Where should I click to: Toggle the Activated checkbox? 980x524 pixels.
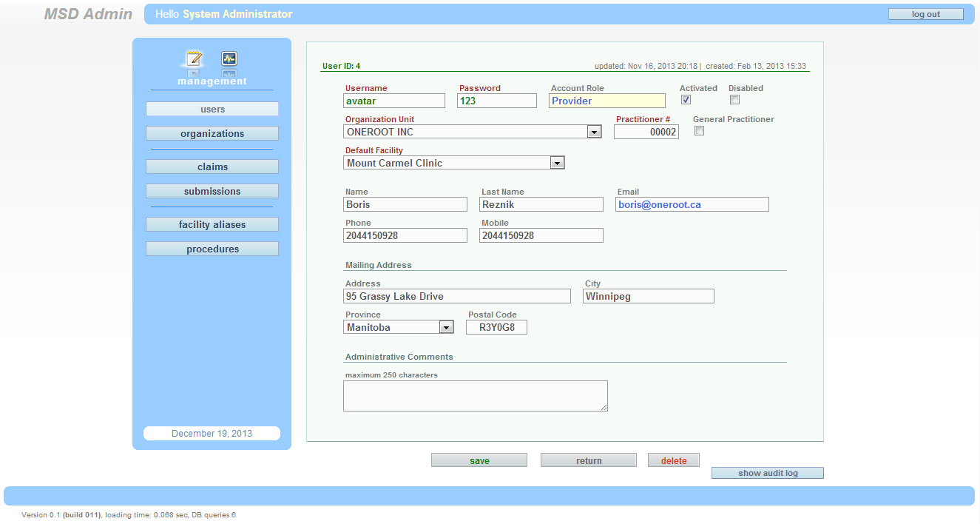(x=686, y=100)
